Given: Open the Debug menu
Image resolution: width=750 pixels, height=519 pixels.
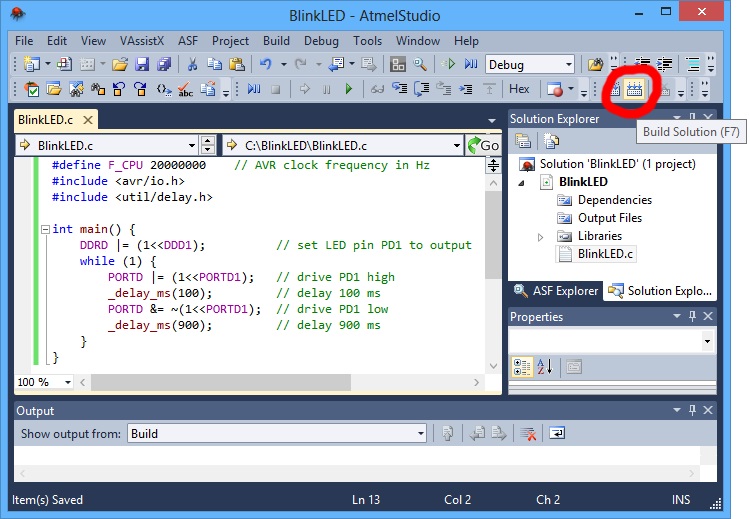Looking at the screenshot, I should 321,41.
